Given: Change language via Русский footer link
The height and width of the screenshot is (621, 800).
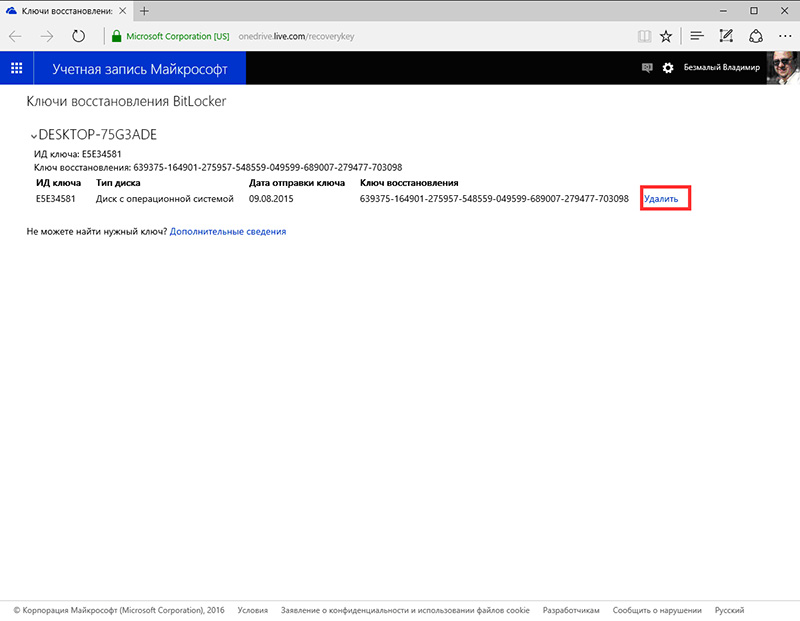Looking at the screenshot, I should coord(730,610).
